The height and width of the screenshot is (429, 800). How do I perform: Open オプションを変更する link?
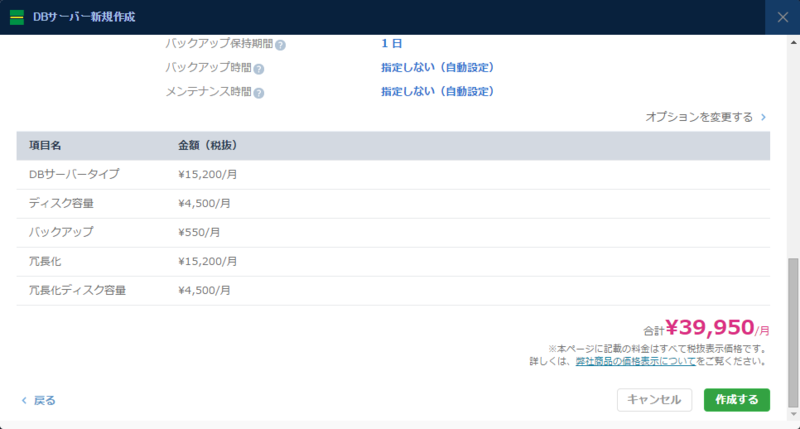pos(706,117)
